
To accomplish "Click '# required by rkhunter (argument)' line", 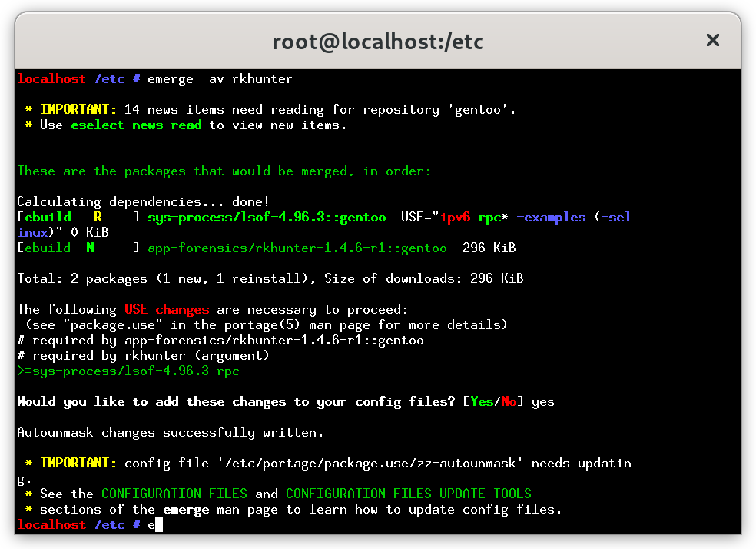I will (x=143, y=356).
